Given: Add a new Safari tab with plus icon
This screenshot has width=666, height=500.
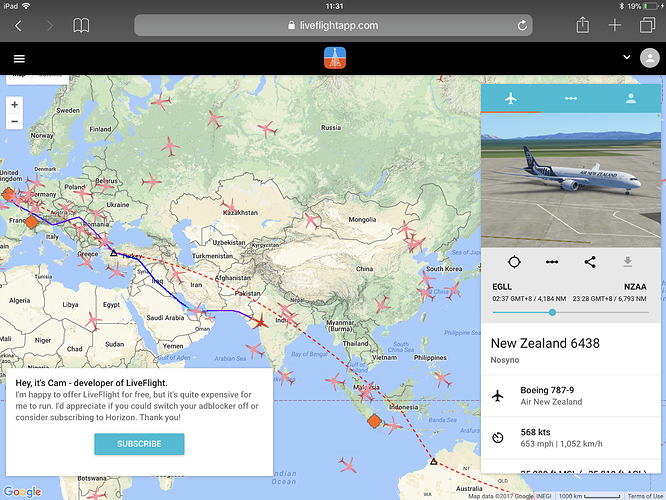Looking at the screenshot, I should tap(615, 25).
